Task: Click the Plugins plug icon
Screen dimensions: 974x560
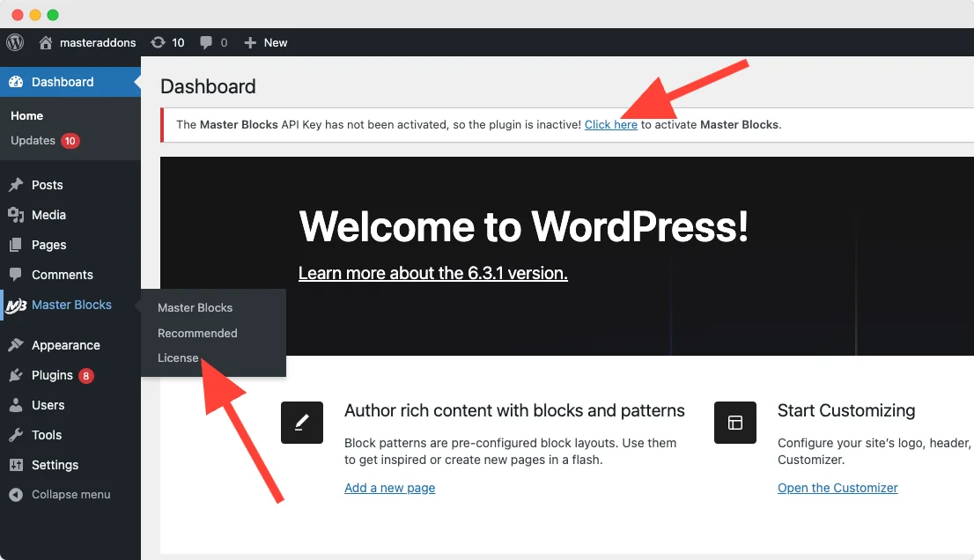Action: pyautogui.click(x=16, y=375)
